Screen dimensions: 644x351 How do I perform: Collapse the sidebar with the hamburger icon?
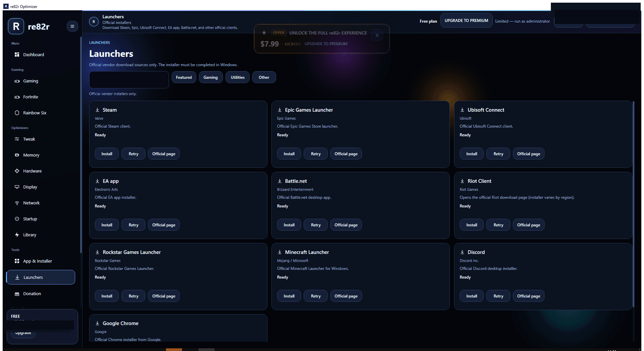tap(72, 26)
